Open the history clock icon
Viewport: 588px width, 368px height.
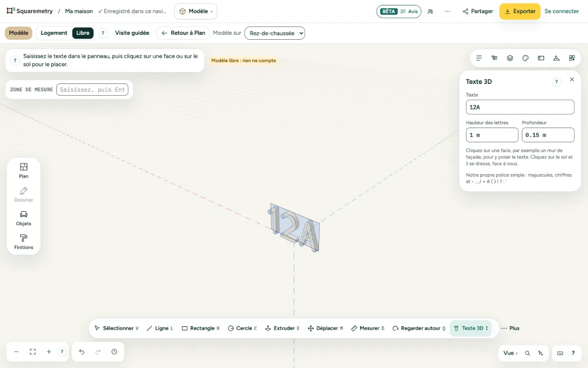tap(114, 352)
